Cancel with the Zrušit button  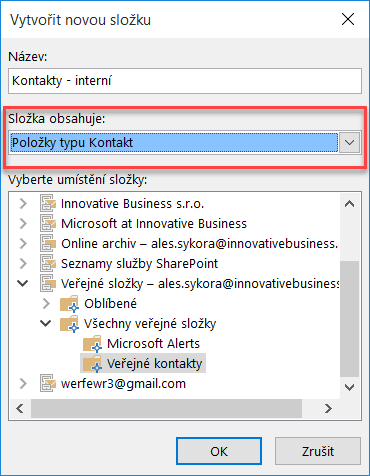pyautogui.click(x=318, y=451)
